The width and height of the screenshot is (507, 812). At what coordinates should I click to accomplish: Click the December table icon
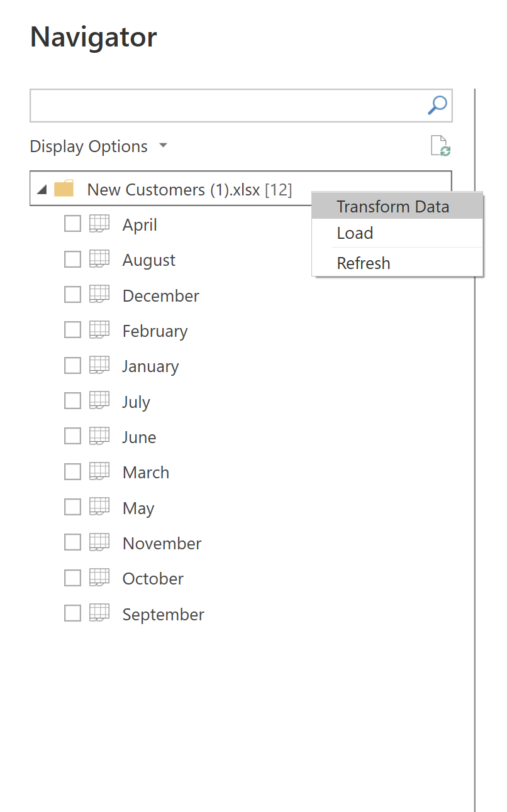99,295
